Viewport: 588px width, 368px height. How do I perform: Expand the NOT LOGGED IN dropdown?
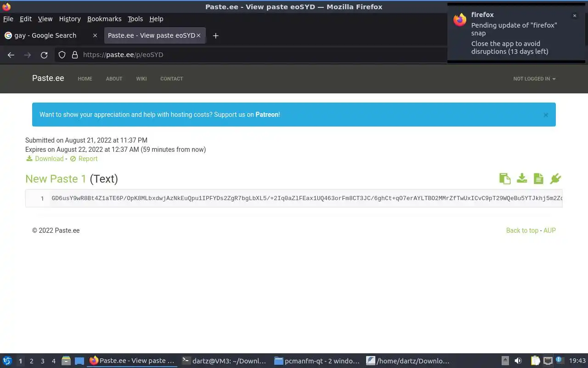point(534,79)
